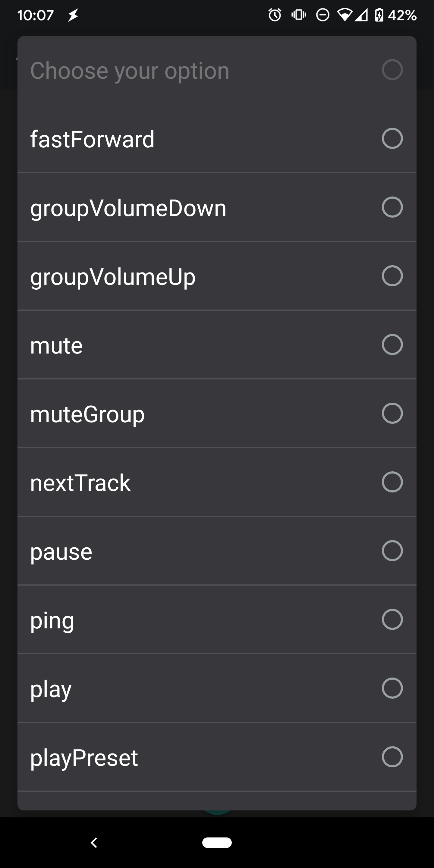The width and height of the screenshot is (434, 868).
Task: Select the ping radio button
Action: [x=392, y=619]
